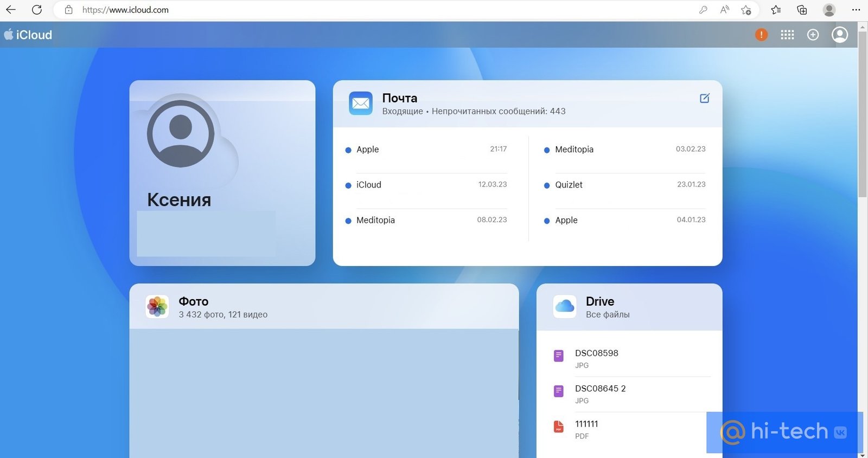Click the iCloud logo in the header
Image resolution: width=868 pixels, height=458 pixels.
[x=28, y=35]
